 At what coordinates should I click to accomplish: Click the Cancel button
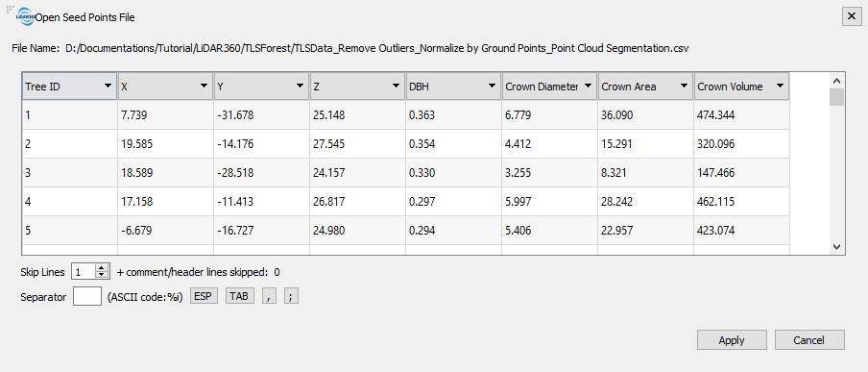[x=809, y=340]
